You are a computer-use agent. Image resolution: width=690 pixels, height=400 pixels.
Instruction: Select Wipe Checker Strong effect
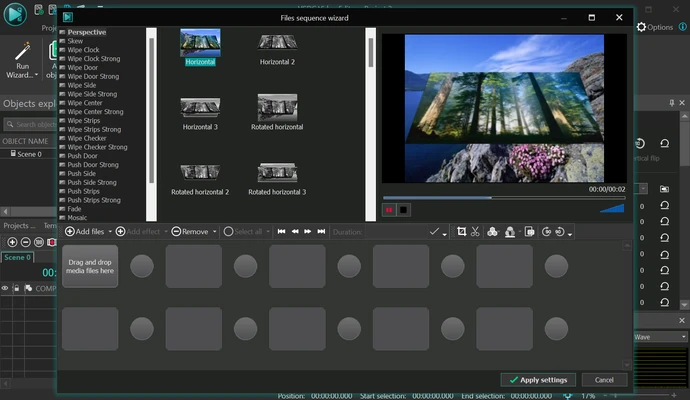pos(97,147)
